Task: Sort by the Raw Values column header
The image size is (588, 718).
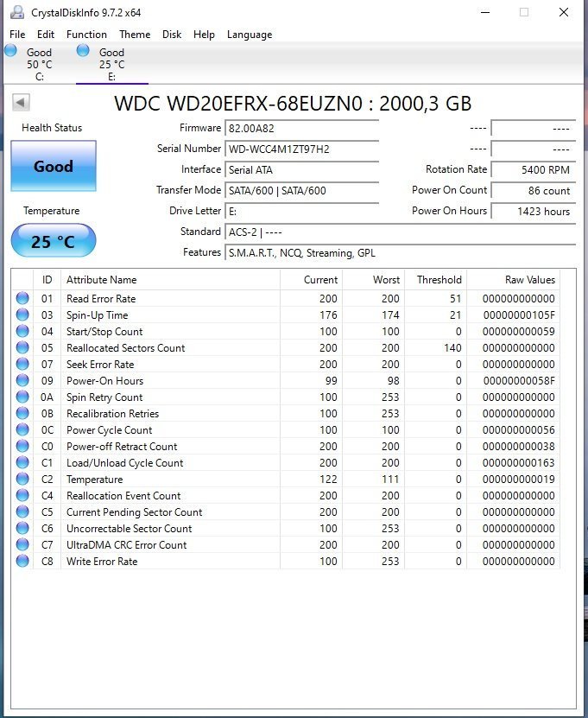Action: click(x=529, y=280)
